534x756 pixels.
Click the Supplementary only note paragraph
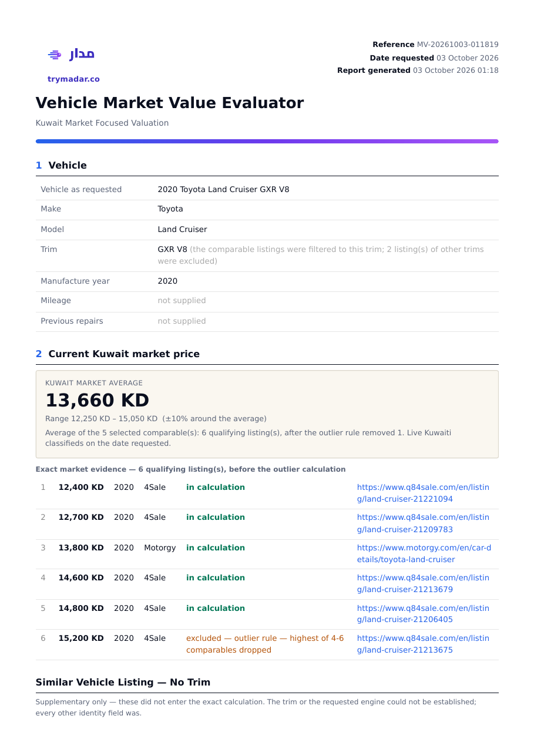(256, 708)
